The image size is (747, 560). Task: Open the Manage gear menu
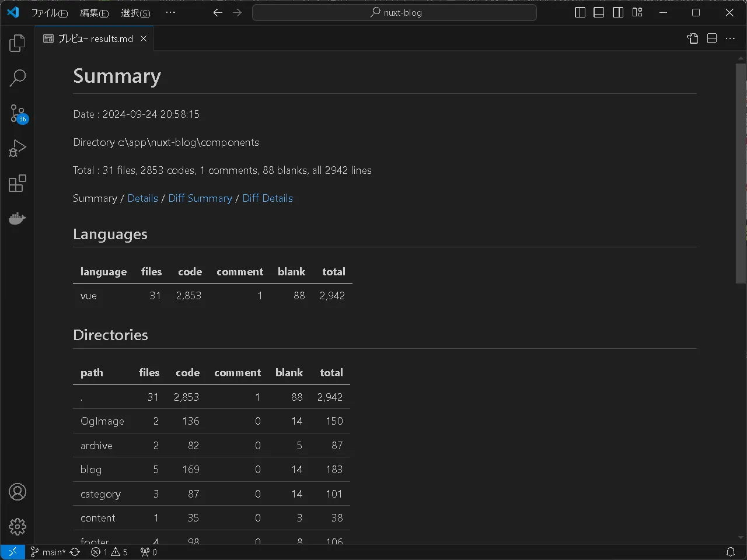pyautogui.click(x=18, y=527)
